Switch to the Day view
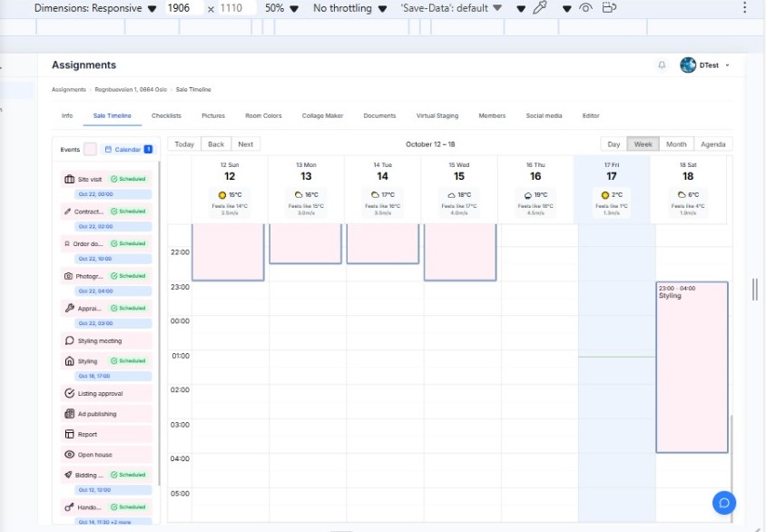 (614, 144)
